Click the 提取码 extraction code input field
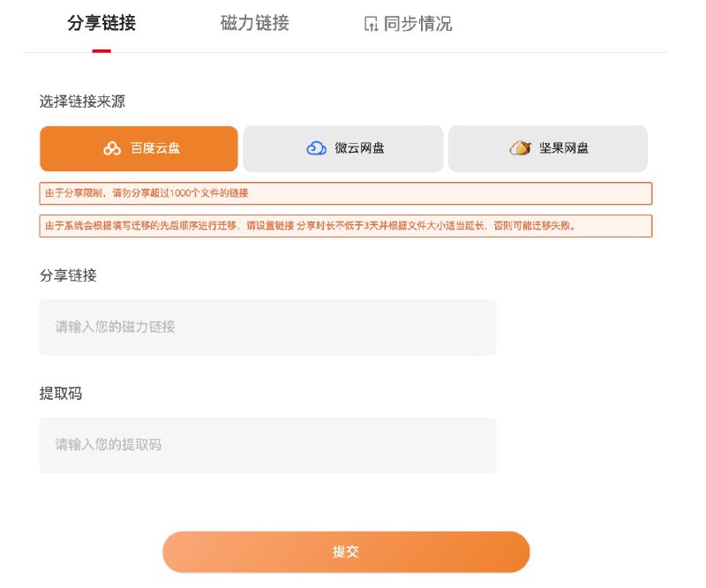706x588 pixels. point(267,445)
